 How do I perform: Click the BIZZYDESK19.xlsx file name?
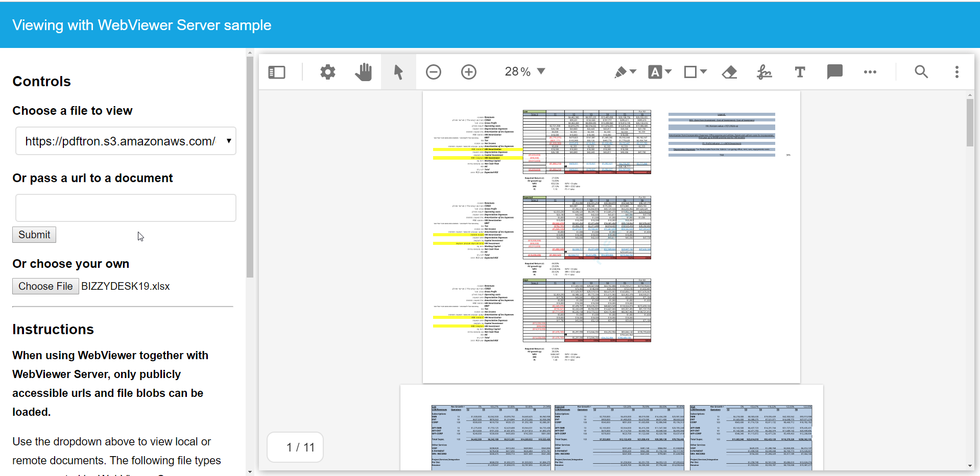126,286
